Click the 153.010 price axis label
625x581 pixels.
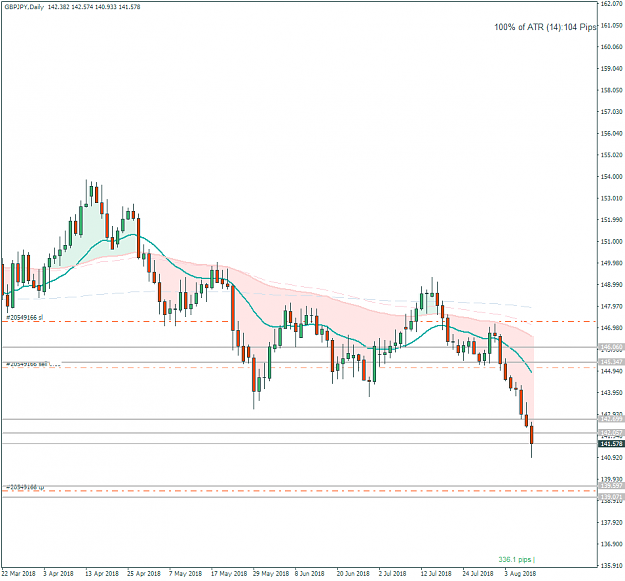pos(611,198)
